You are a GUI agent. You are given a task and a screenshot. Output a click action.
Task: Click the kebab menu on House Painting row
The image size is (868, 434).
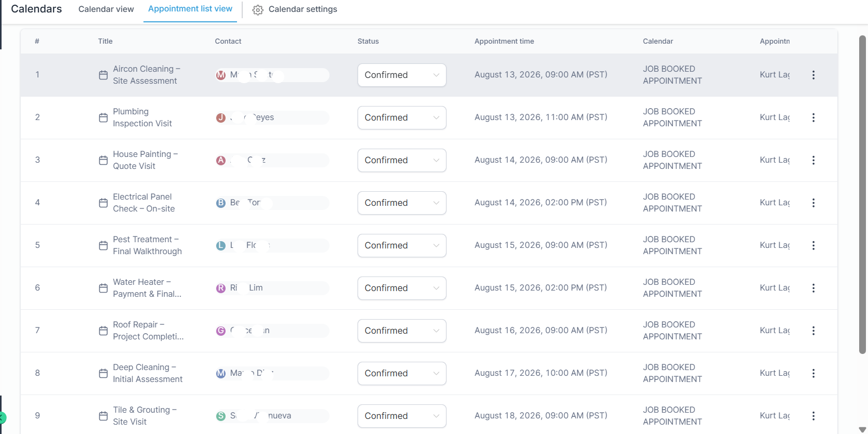tap(813, 160)
